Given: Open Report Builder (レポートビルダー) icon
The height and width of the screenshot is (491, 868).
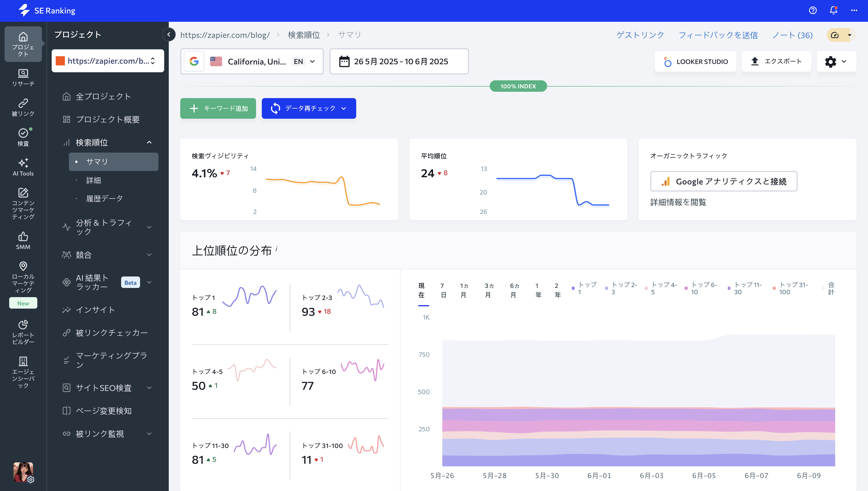Looking at the screenshot, I should [23, 332].
